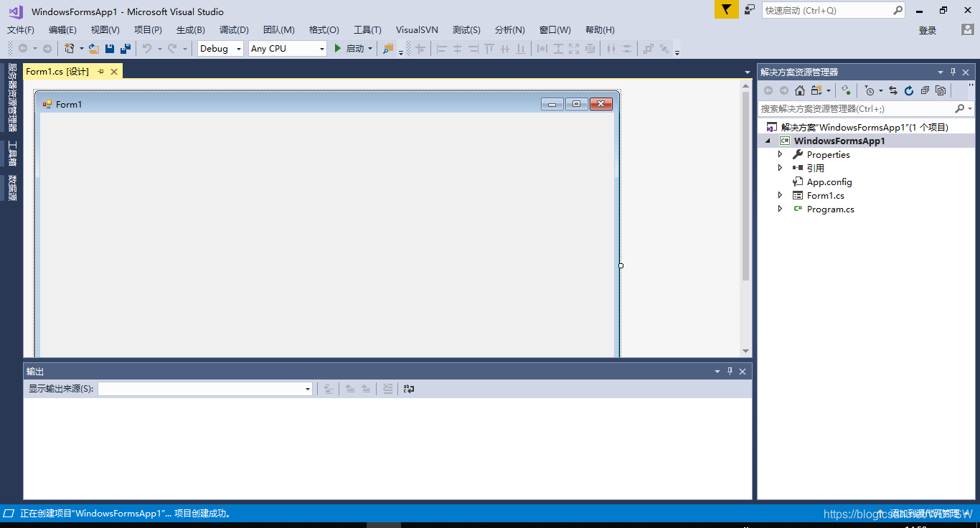980x528 pixels.
Task: Open the 显示输出来源 combo box
Action: 205,389
